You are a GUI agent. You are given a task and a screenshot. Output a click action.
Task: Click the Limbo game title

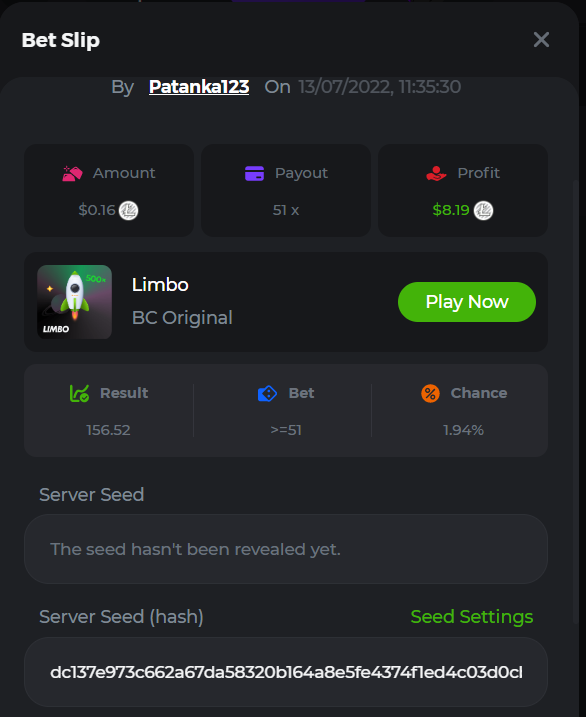click(x=160, y=285)
